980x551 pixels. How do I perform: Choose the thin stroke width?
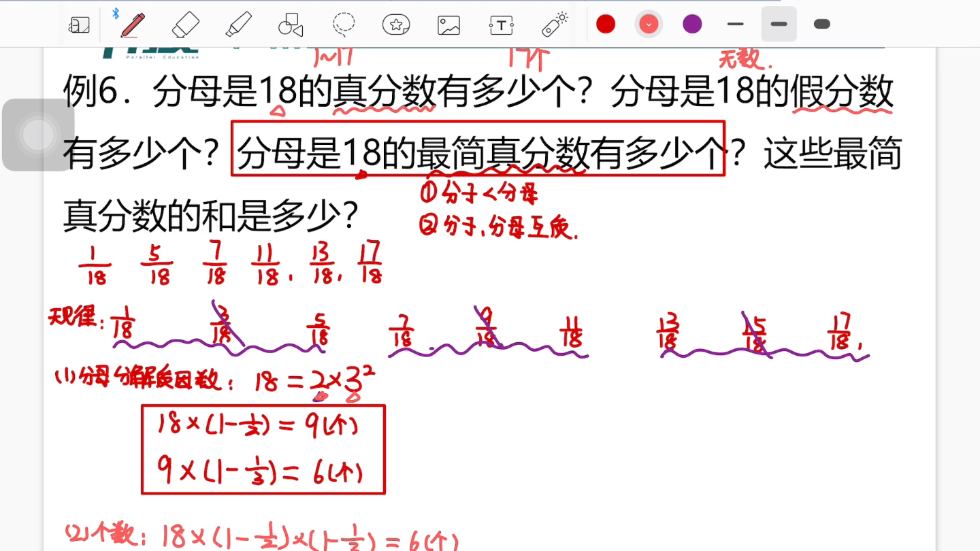[x=736, y=24]
